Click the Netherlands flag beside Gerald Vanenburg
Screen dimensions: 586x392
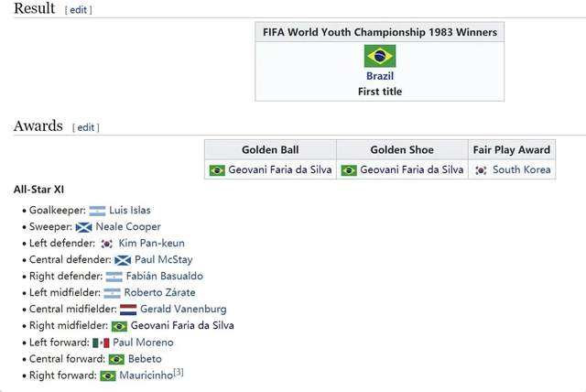click(x=128, y=310)
